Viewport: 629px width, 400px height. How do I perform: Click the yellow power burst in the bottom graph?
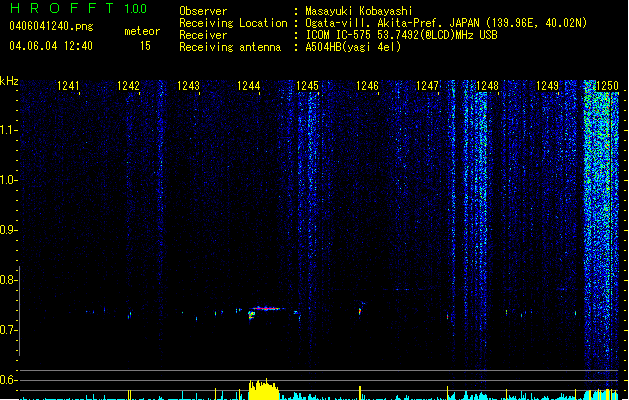click(x=264, y=389)
